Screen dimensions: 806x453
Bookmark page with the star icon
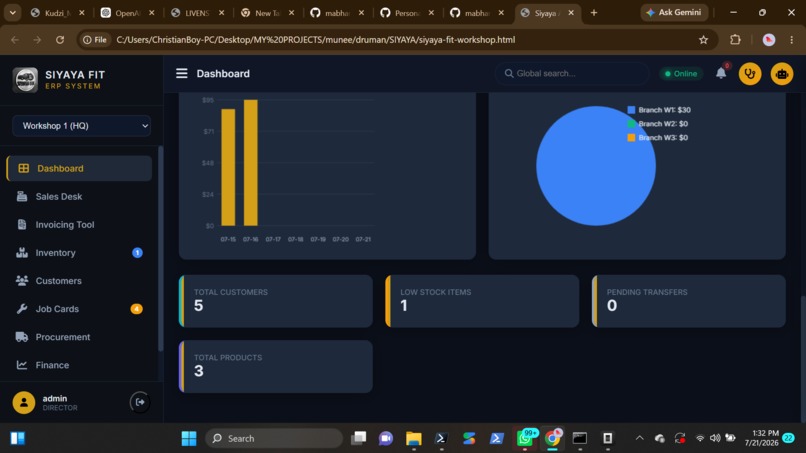[703, 40]
